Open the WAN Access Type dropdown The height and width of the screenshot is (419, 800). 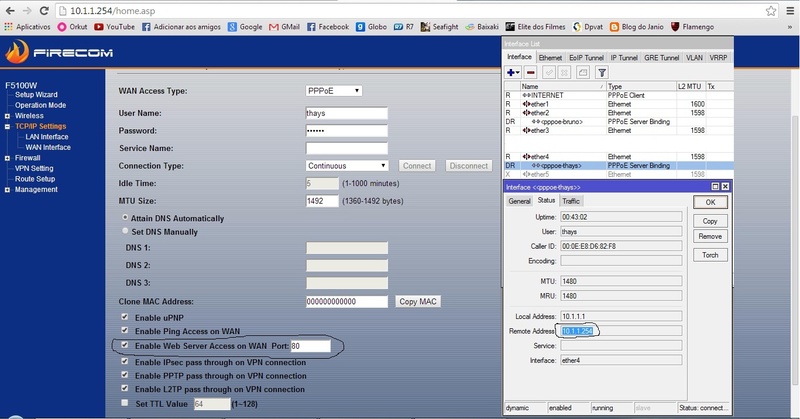[x=334, y=90]
